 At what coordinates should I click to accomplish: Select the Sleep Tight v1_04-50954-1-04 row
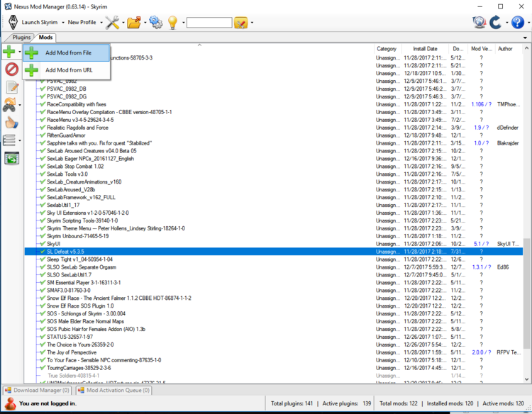[274, 259]
